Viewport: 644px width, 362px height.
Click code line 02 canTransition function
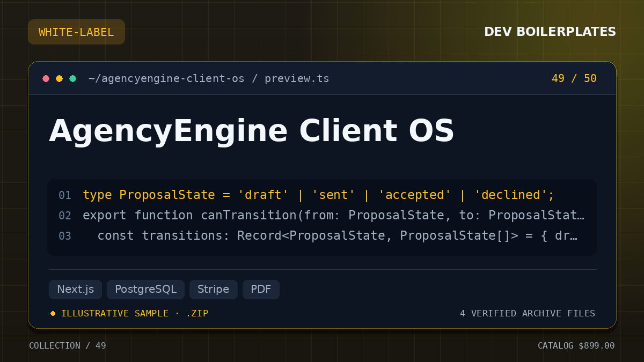coord(333,215)
